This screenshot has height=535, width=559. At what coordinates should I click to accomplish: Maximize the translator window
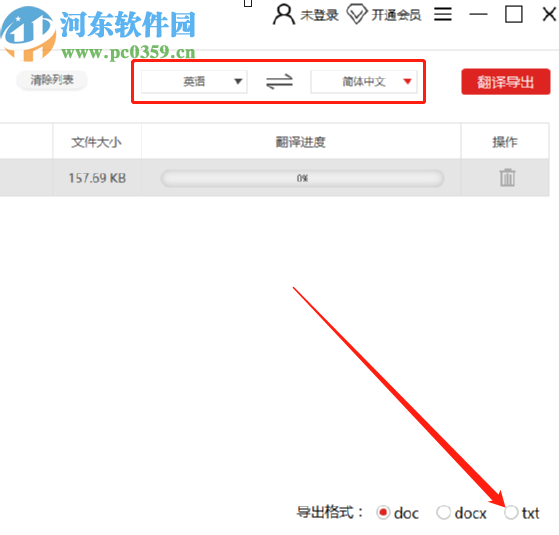click(x=514, y=14)
